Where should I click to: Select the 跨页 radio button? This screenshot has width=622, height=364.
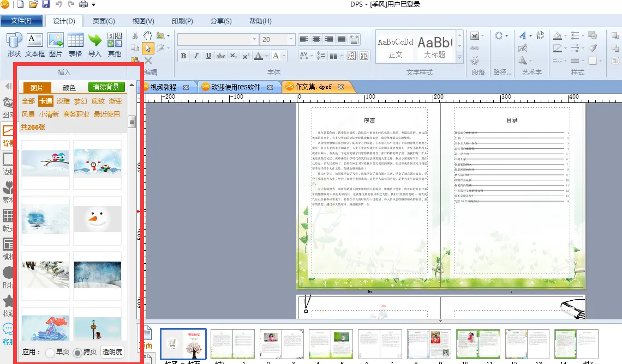[77, 353]
